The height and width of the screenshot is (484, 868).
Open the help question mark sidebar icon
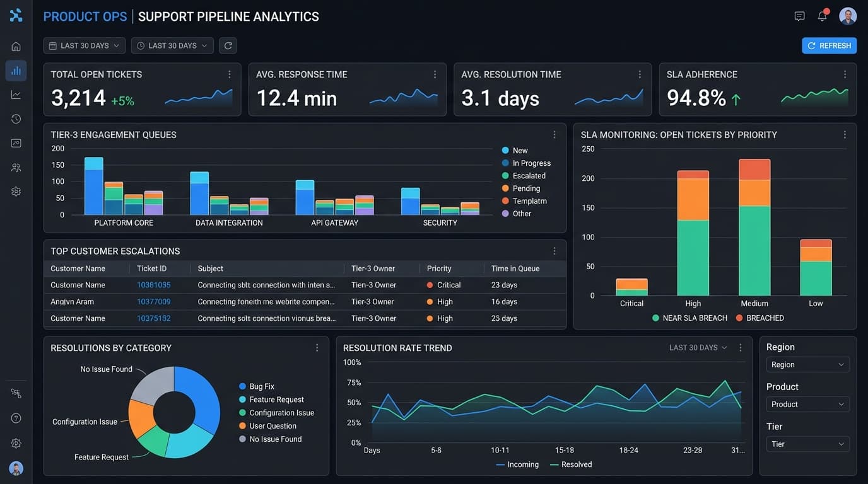point(16,418)
